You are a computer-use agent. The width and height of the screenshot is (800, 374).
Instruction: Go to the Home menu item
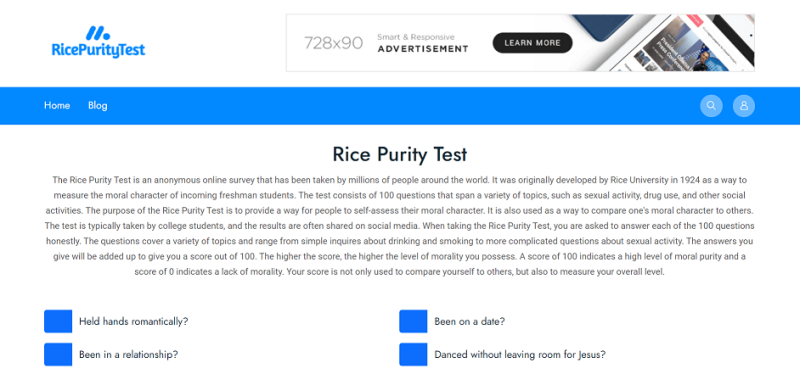(x=57, y=106)
